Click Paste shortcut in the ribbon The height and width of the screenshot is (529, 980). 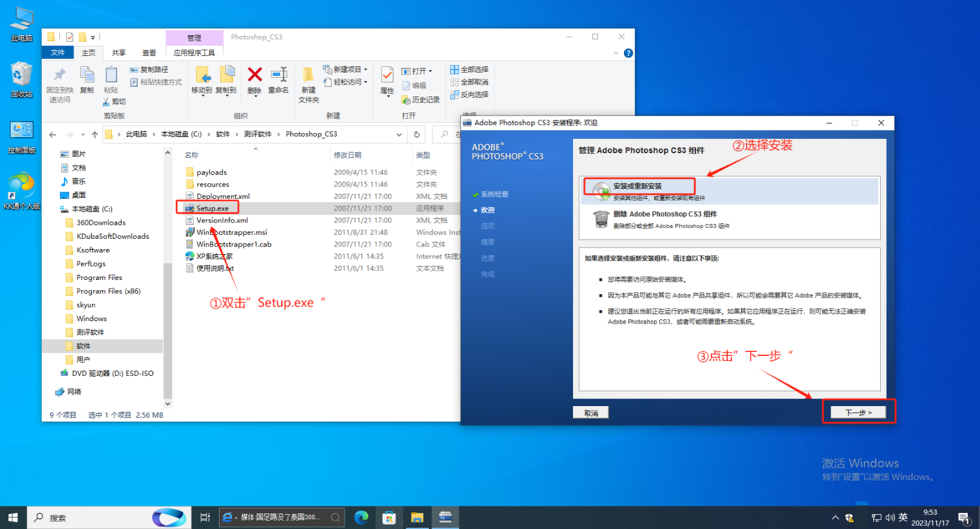[x=156, y=82]
